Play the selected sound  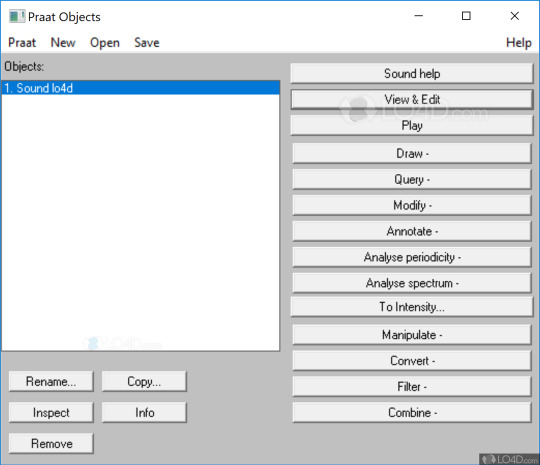click(x=412, y=125)
